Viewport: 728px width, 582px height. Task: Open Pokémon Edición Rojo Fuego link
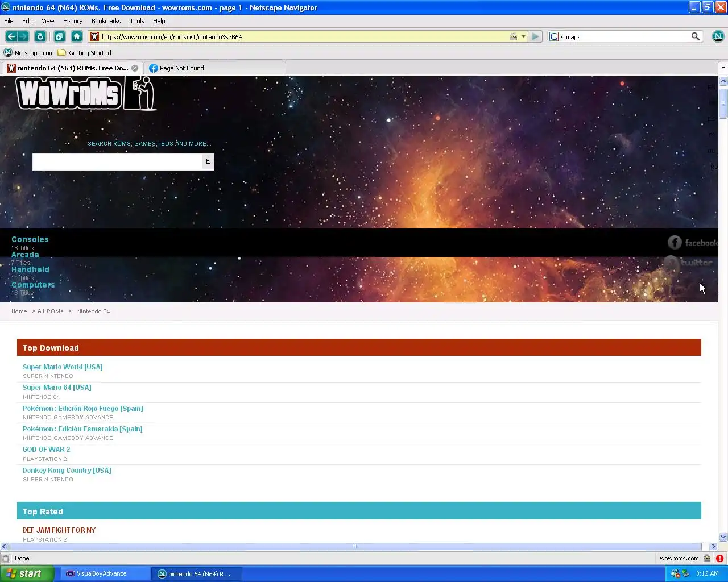(82, 409)
